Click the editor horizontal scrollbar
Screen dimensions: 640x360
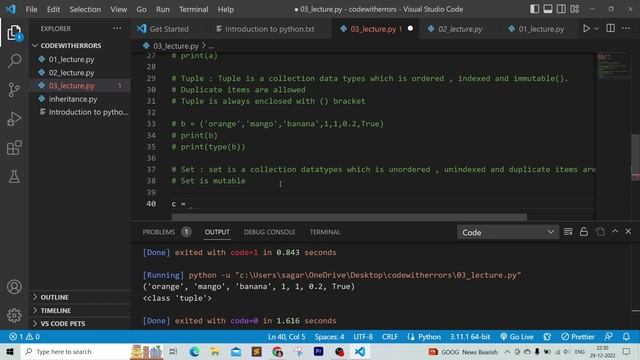349,217
